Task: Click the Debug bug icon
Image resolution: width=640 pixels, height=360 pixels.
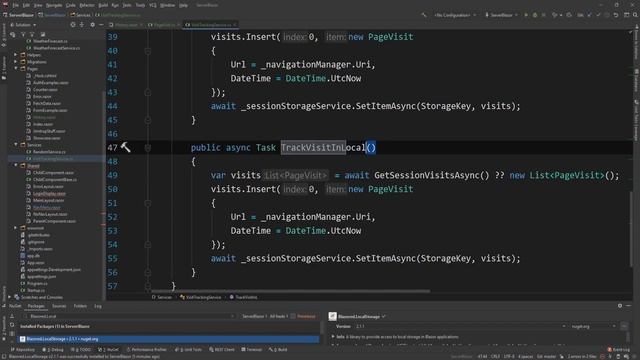Action: (x=535, y=15)
